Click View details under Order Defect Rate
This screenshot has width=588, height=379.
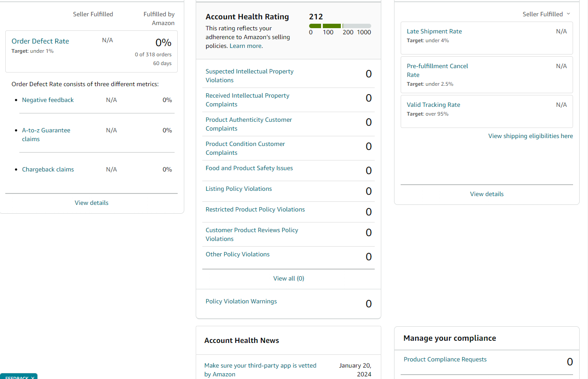point(91,203)
